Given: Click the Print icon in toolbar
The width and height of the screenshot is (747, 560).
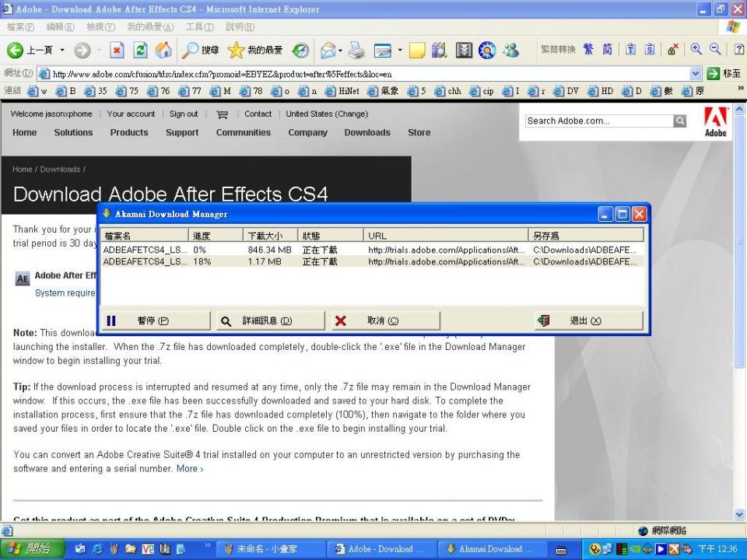Looking at the screenshot, I should pos(356,51).
